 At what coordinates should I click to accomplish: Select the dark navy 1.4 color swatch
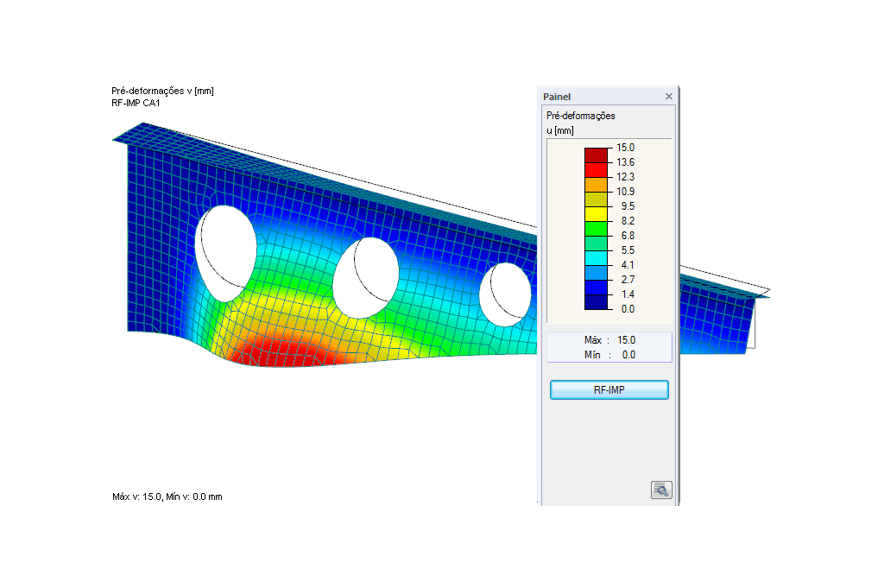coord(596,301)
